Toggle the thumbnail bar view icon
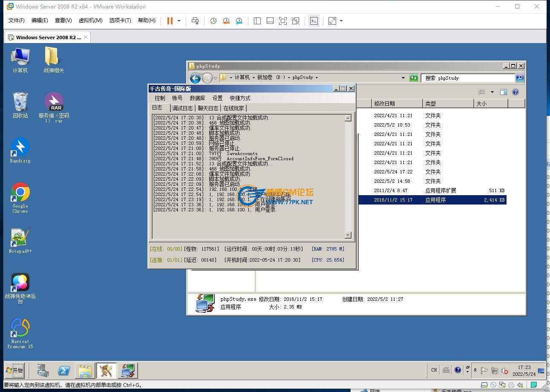 click(270, 21)
